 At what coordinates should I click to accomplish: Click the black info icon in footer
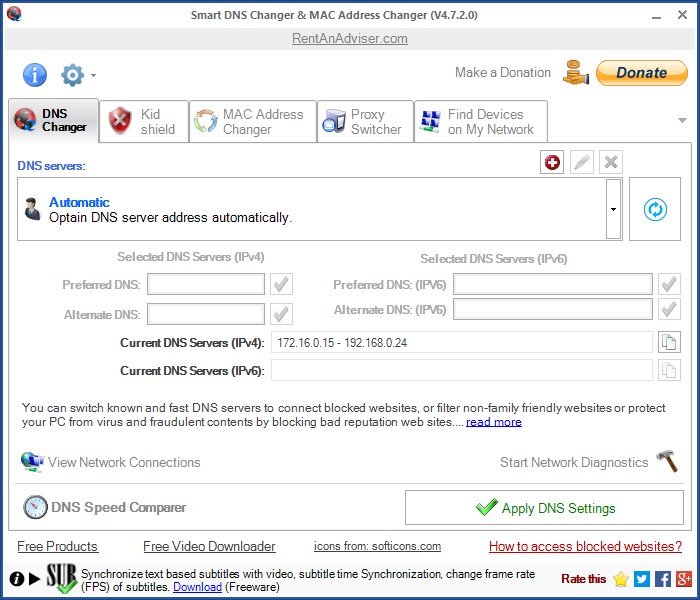click(17, 579)
